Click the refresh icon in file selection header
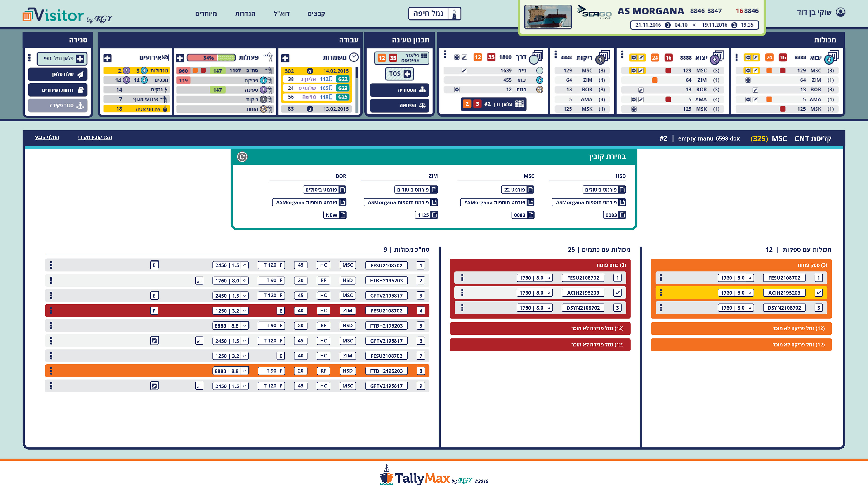This screenshot has width=868, height=488. pyautogui.click(x=242, y=157)
